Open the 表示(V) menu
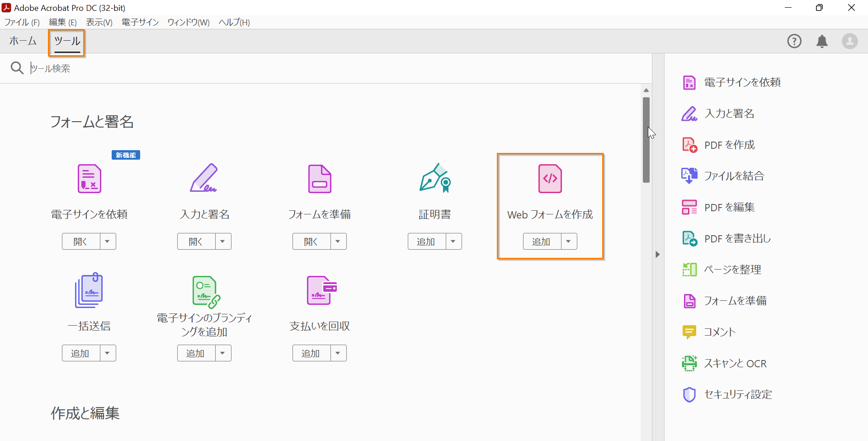The height and width of the screenshot is (441, 868). tap(99, 22)
